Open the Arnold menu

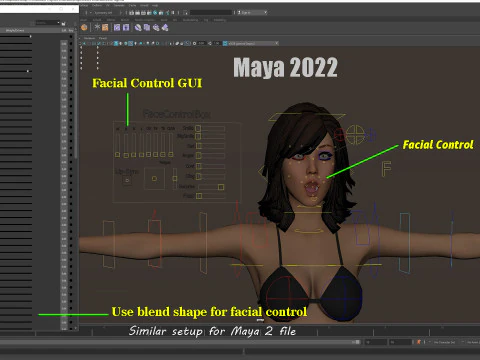144,6
